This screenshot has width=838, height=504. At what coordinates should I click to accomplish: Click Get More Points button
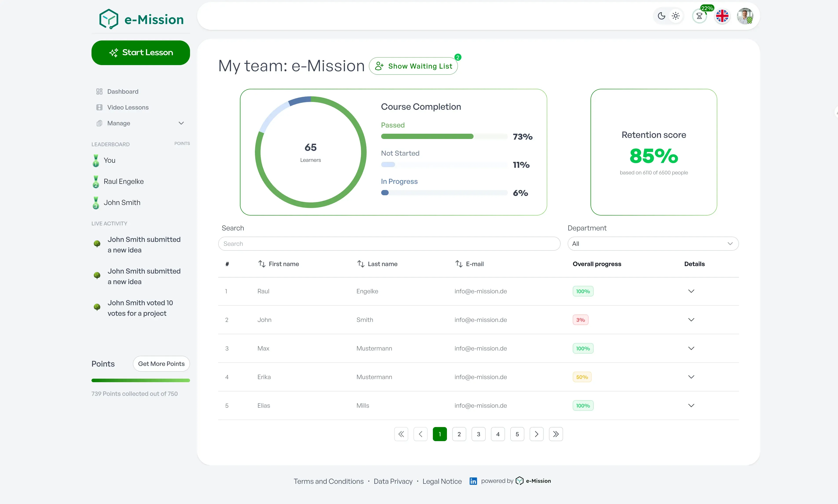tap(161, 364)
